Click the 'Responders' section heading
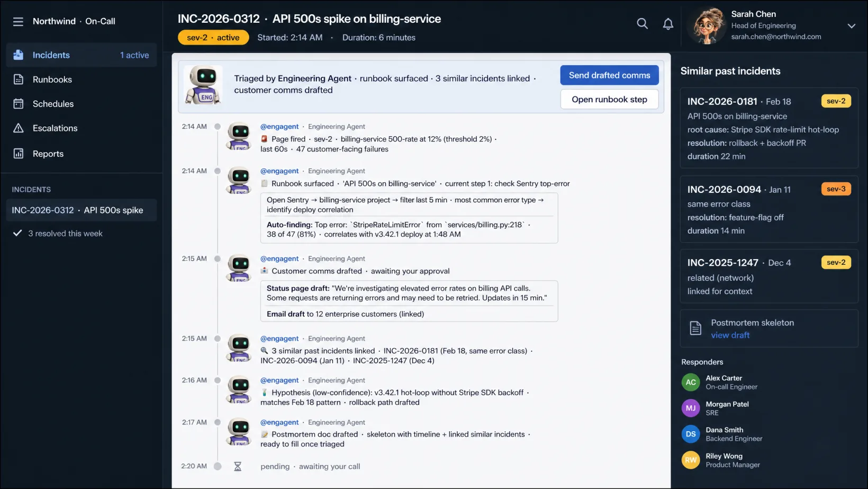 tap(702, 362)
